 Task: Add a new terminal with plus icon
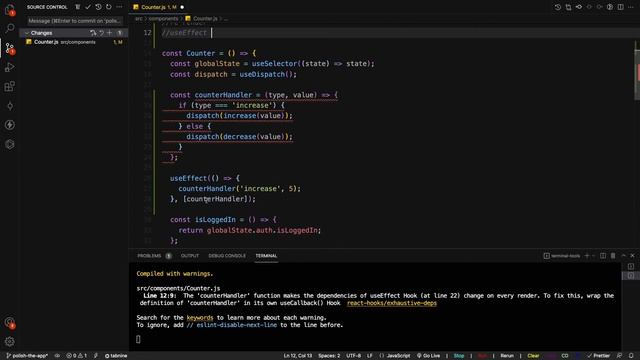point(587,256)
